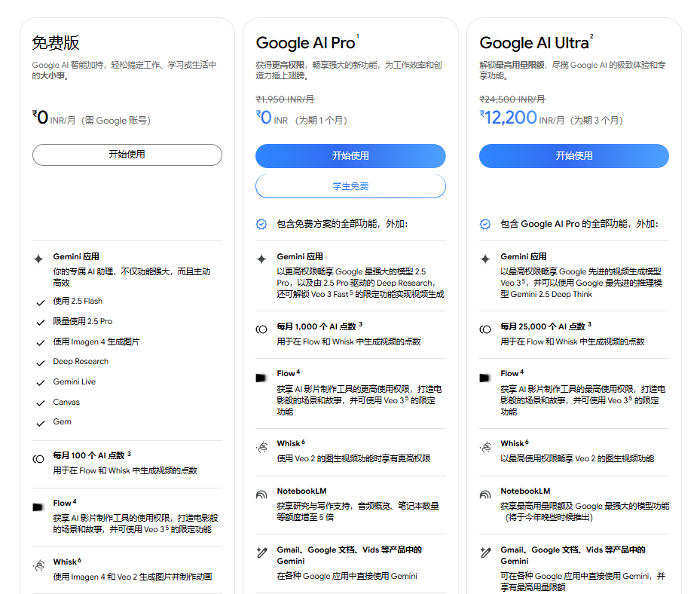This screenshot has width=700, height=594.
Task: Click NotebookLM icon in Pro plan
Action: tap(261, 494)
